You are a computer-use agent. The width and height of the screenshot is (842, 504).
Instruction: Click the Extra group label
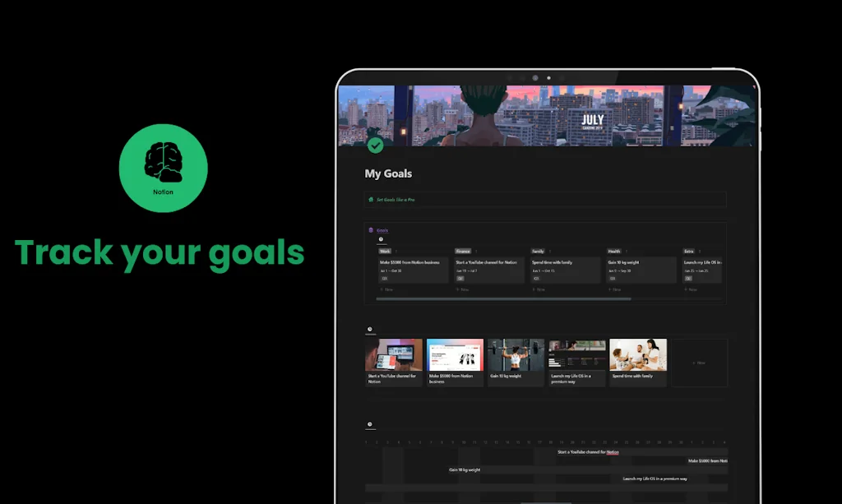(689, 252)
